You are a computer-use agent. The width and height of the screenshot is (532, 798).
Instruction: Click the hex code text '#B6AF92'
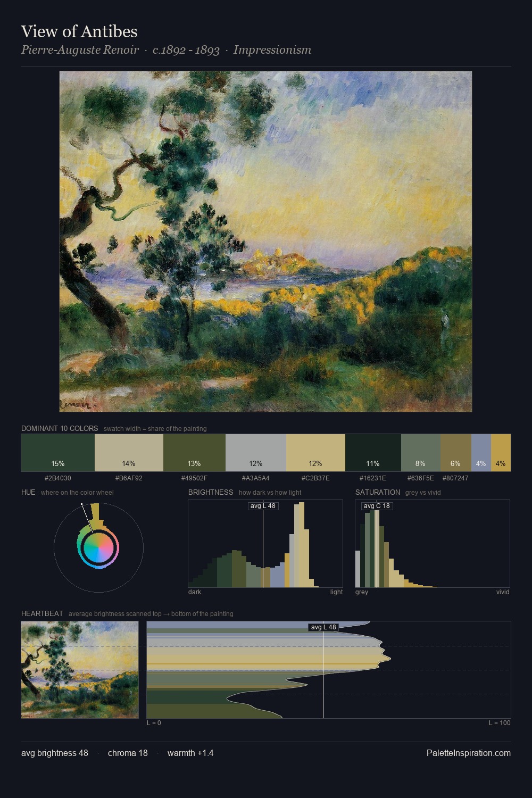pyautogui.click(x=129, y=478)
